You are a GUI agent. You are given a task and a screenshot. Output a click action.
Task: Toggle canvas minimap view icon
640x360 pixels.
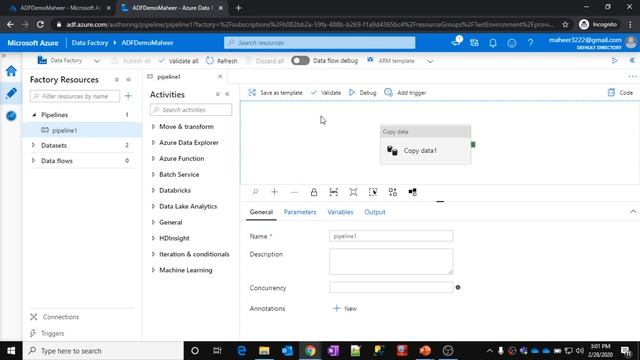[412, 192]
